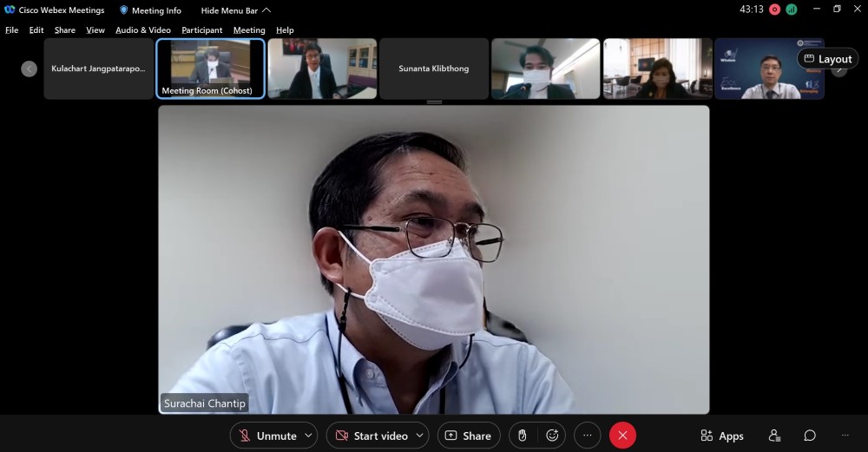Image resolution: width=868 pixels, height=452 pixels.
Task: Leave meeting with the red X button
Action: (622, 436)
